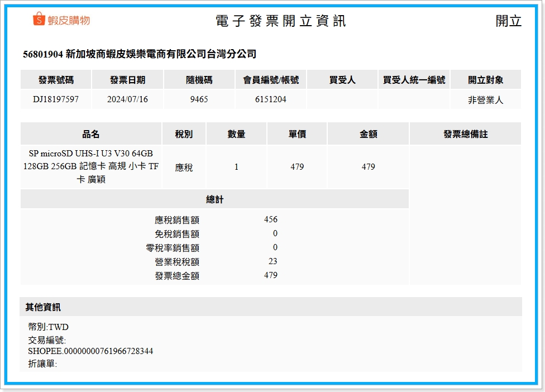Click the 應稅 tax type cell
The width and height of the screenshot is (545, 392).
tap(184, 167)
